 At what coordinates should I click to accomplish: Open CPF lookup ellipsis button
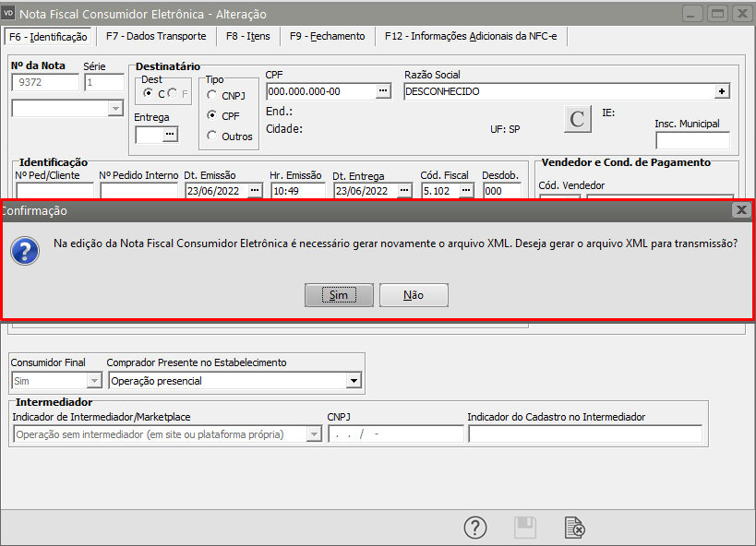pyautogui.click(x=383, y=91)
